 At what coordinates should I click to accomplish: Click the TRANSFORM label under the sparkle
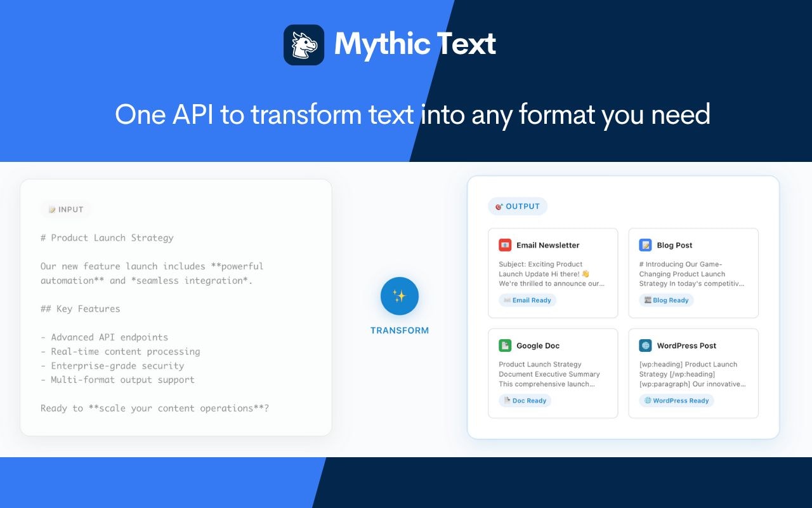tap(400, 330)
